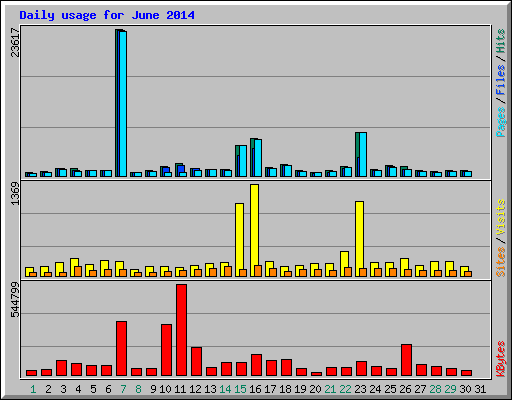
Task: Click day label 16 on the x-axis
Action: (255, 389)
